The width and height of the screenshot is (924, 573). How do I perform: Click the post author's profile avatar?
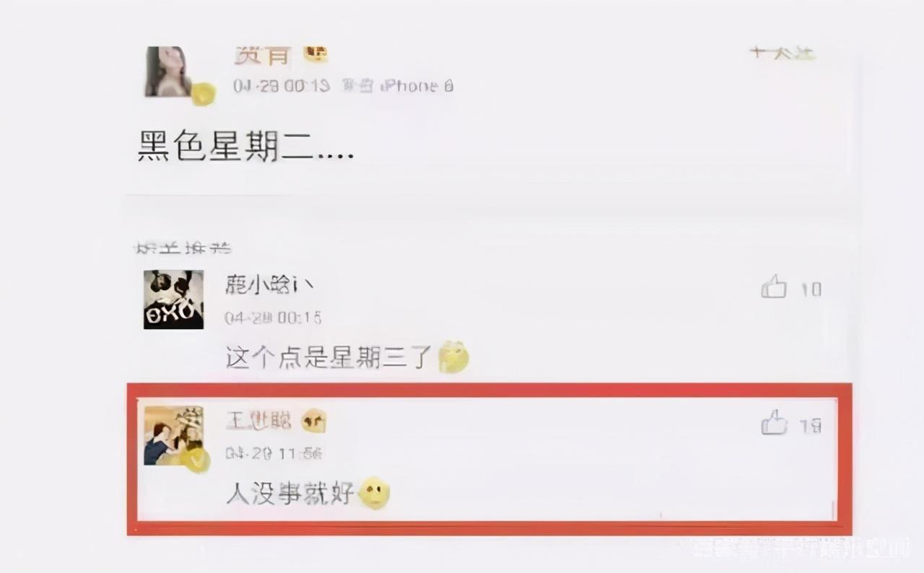169,71
